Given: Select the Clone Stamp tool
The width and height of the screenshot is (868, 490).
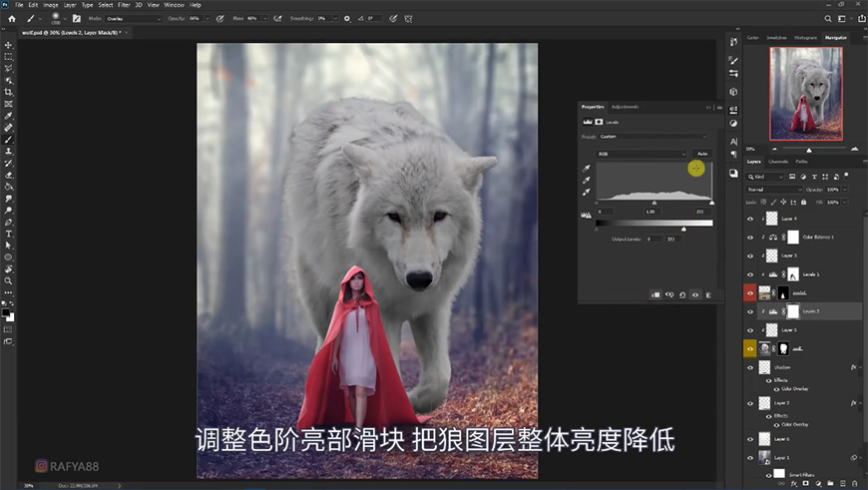Looking at the screenshot, I should coord(8,151).
